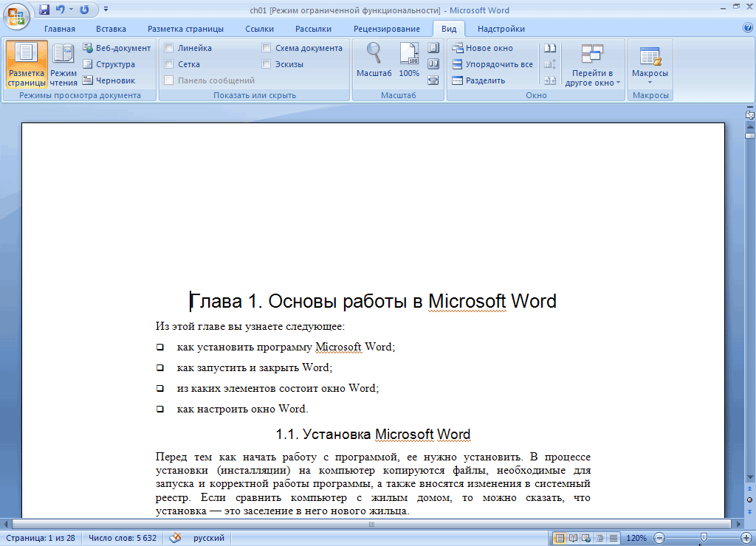The width and height of the screenshot is (756, 546).
Task: Open the ribbon's Разметка страницы tab
Action: pyautogui.click(x=185, y=29)
